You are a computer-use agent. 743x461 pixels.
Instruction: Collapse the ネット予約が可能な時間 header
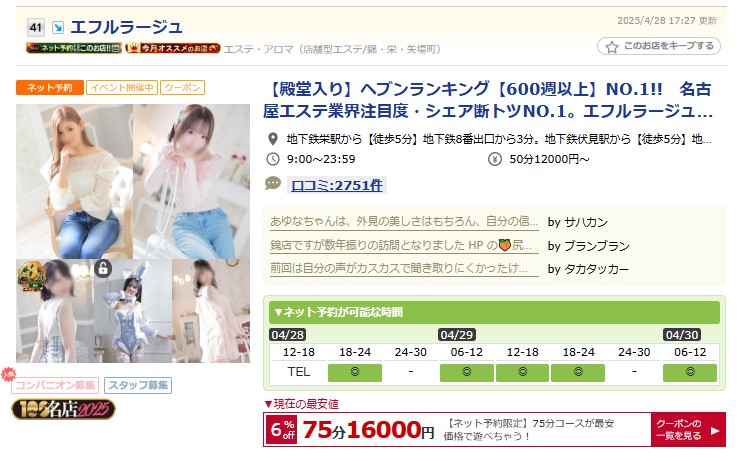494,312
